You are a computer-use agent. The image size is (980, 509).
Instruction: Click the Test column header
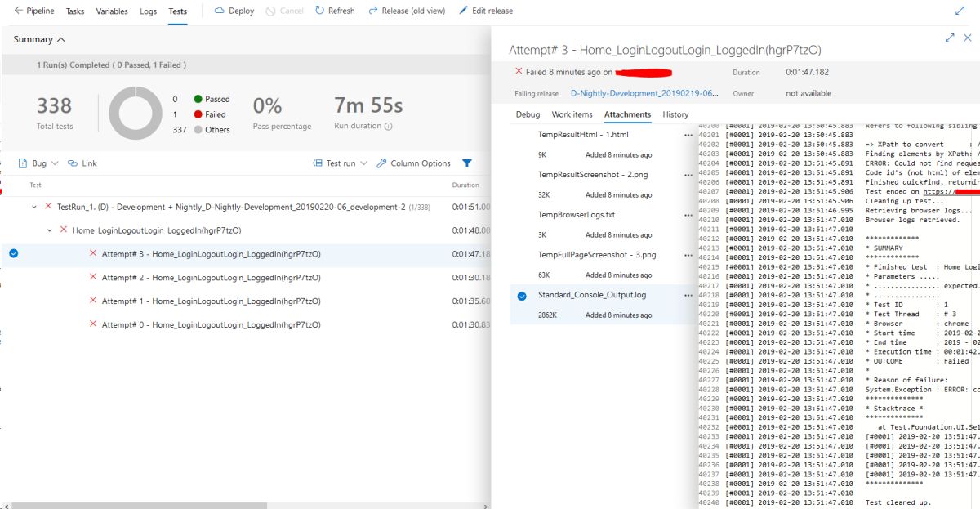[36, 185]
